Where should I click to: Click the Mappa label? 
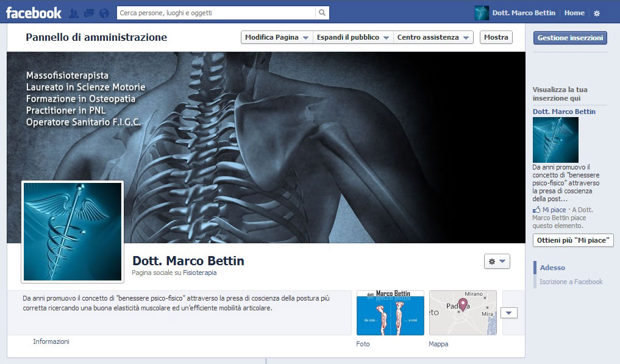click(438, 344)
